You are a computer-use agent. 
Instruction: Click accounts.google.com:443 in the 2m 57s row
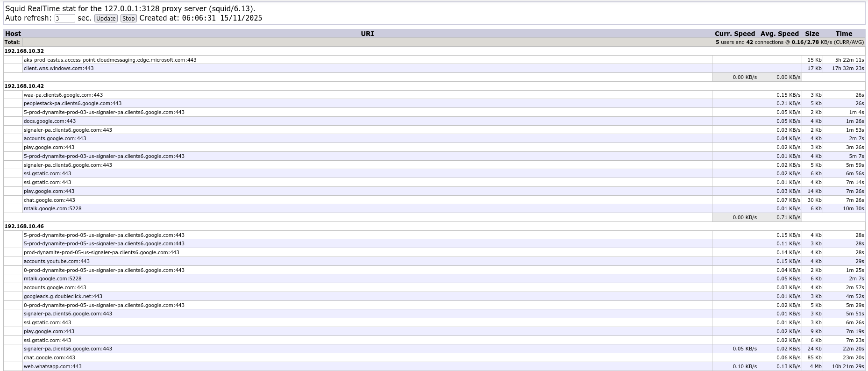(x=55, y=287)
